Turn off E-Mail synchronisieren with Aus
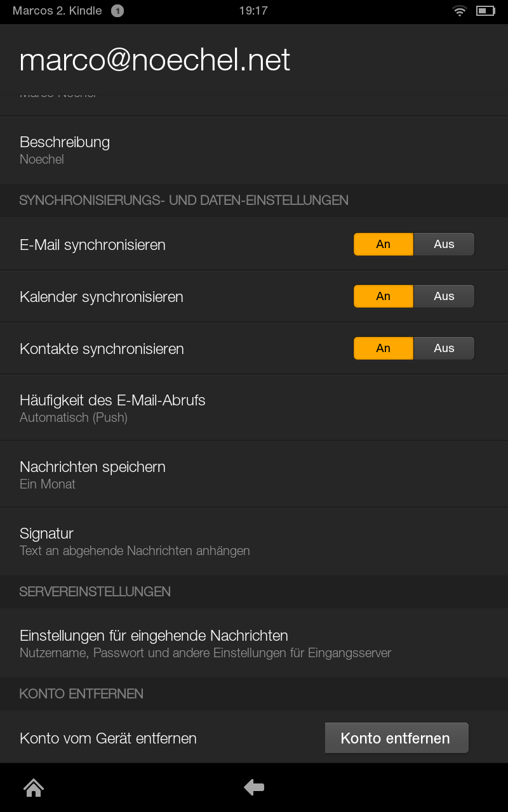The height and width of the screenshot is (812, 508). (x=444, y=244)
